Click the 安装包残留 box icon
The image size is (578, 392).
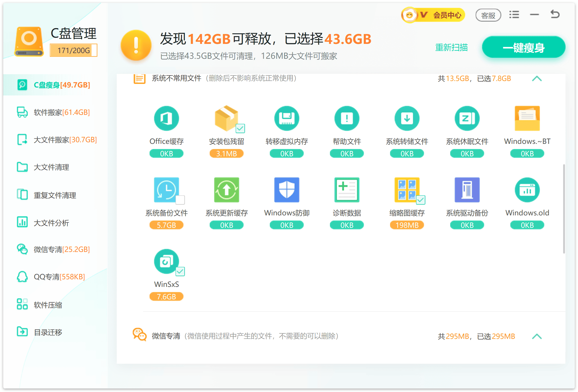[x=226, y=118]
